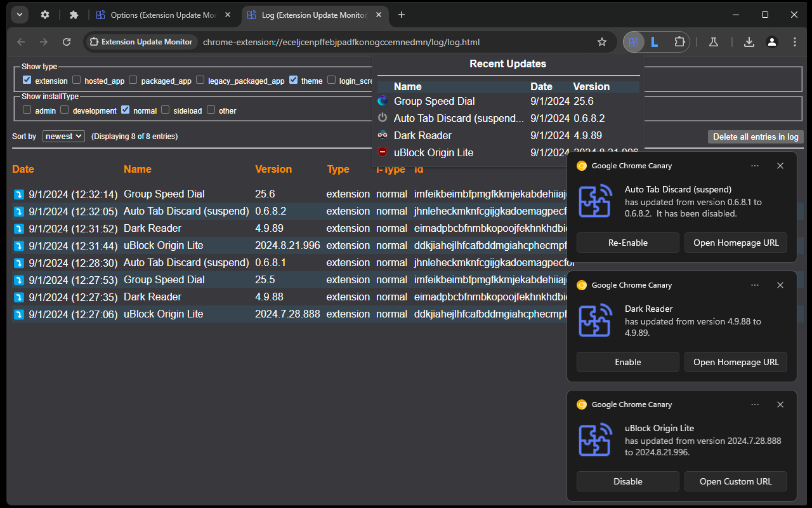The image size is (812, 508).
Task: Click the Auto Tab Discard power icon in popup
Action: (x=383, y=118)
